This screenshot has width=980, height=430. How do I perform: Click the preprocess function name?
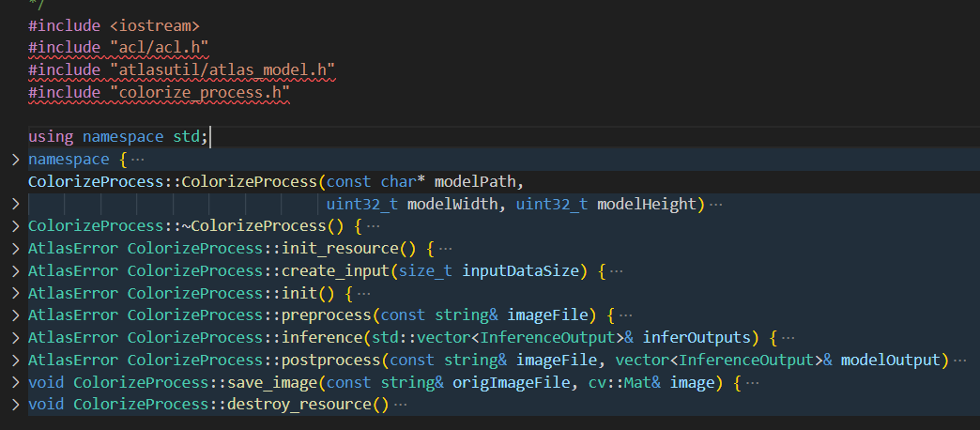pos(327,315)
